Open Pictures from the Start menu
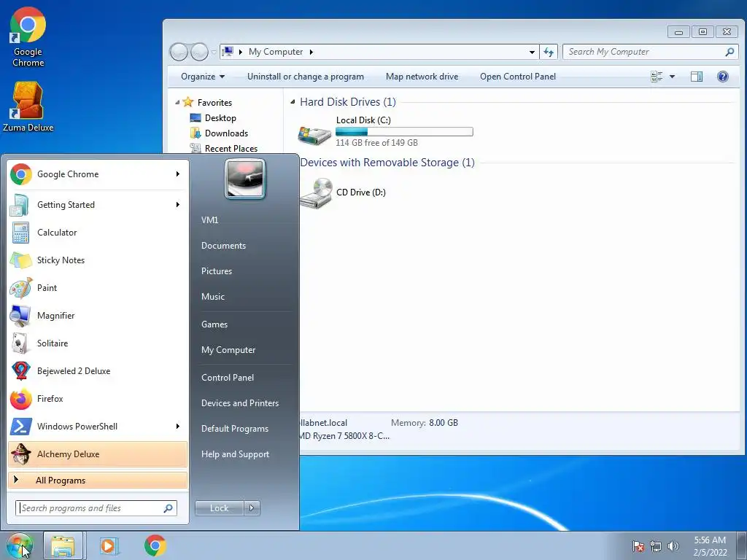The height and width of the screenshot is (560, 747). tap(217, 271)
